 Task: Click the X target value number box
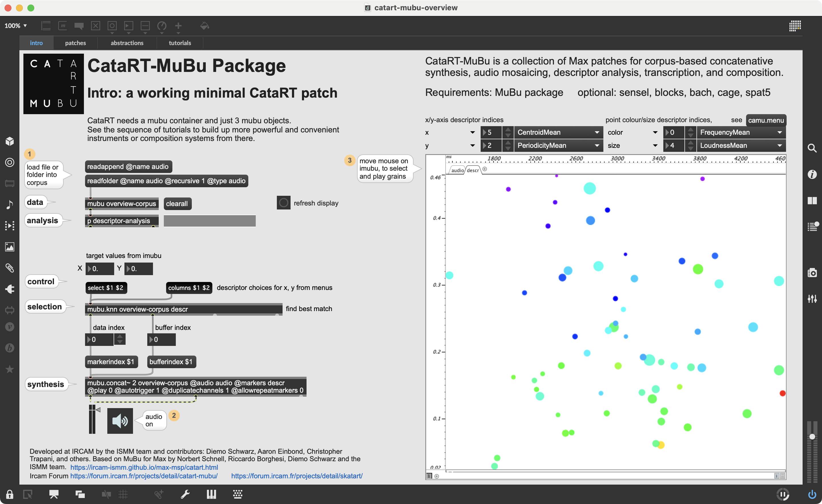click(100, 269)
